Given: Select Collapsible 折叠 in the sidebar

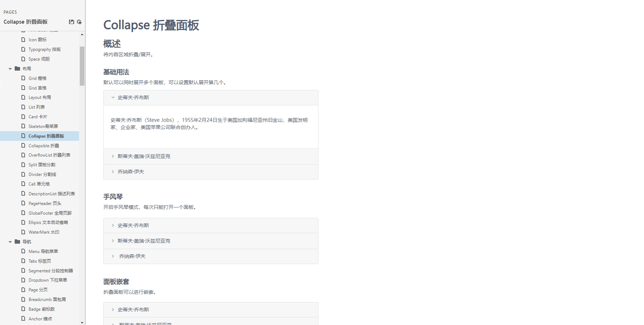Looking at the screenshot, I should [x=44, y=145].
